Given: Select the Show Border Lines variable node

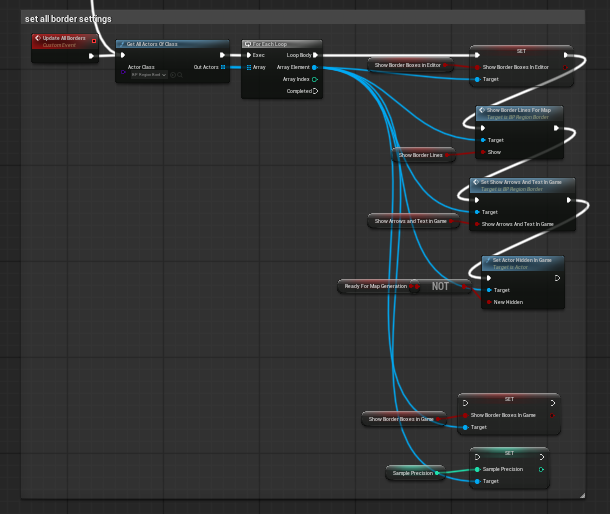Looking at the screenshot, I should [x=420, y=155].
